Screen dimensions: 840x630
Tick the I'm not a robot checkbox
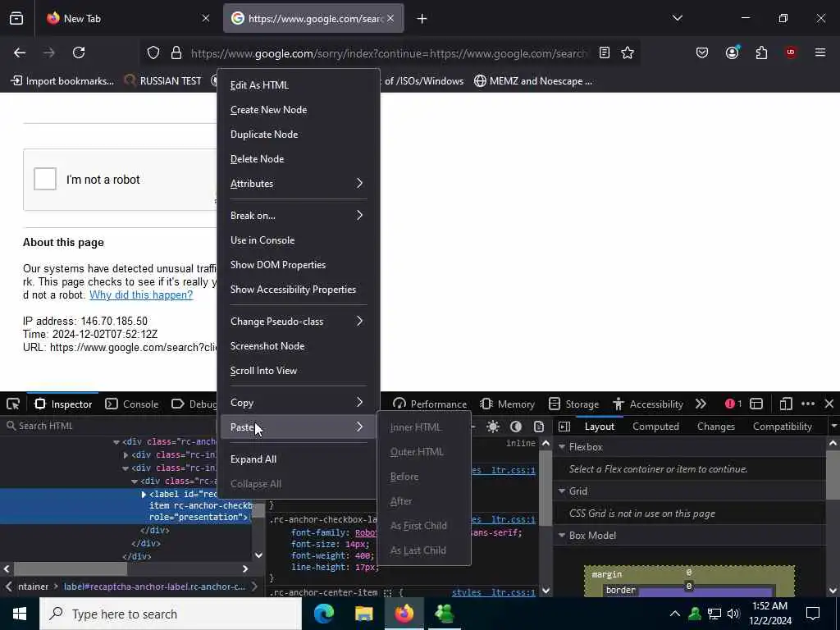[x=45, y=179]
